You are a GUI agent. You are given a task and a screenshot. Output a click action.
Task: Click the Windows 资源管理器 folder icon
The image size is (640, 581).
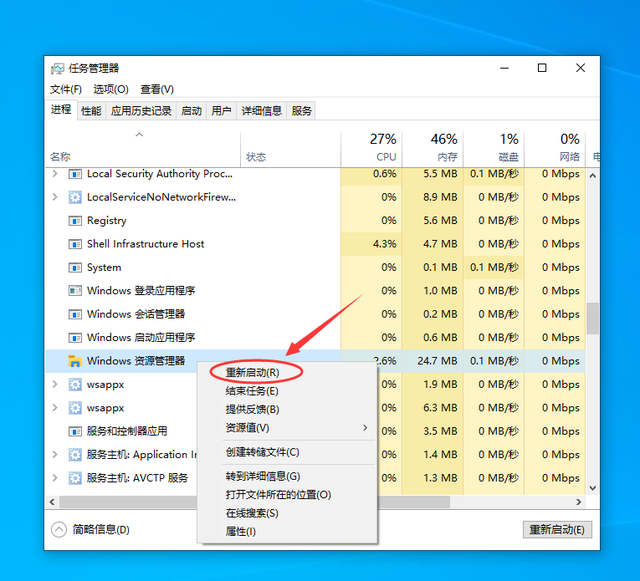coord(74,361)
